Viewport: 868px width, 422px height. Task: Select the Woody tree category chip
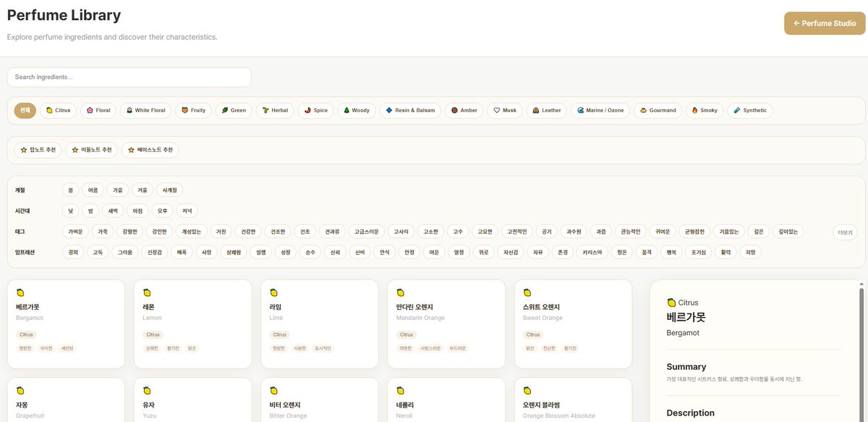click(x=357, y=111)
